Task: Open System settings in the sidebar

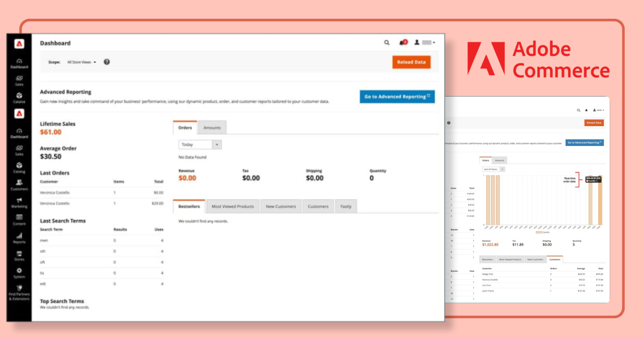Action: click(x=19, y=273)
